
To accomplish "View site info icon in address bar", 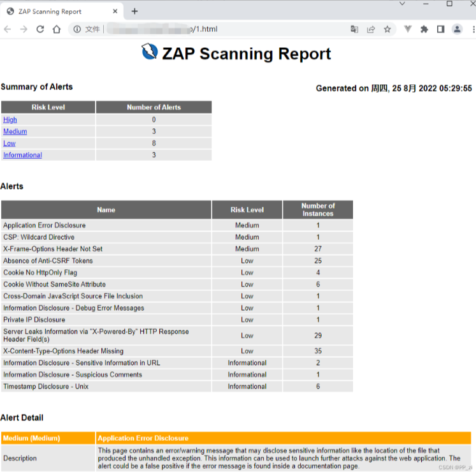I will pos(77,29).
